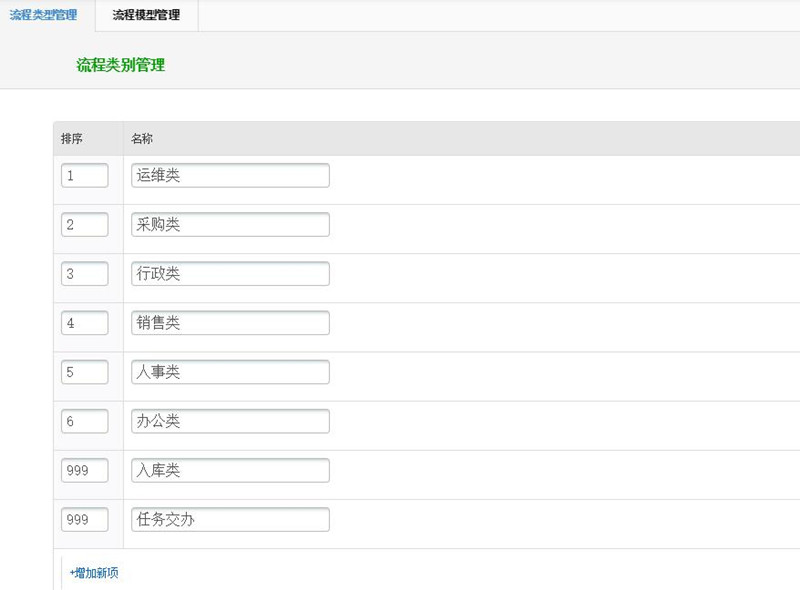Screen dimensions: 800x590
Task: Click the sort order field for 入库类
Action: pos(85,470)
